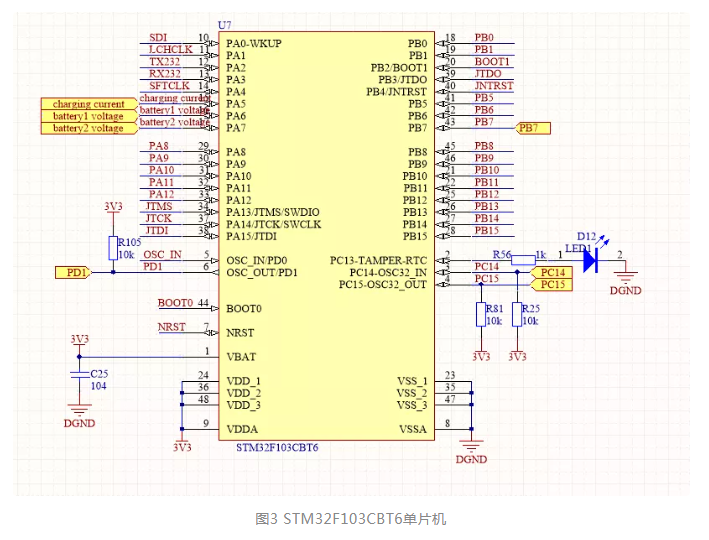Screen dimensions: 709x540
Task: Click the PA15/JTDI pin name
Action: (251, 237)
